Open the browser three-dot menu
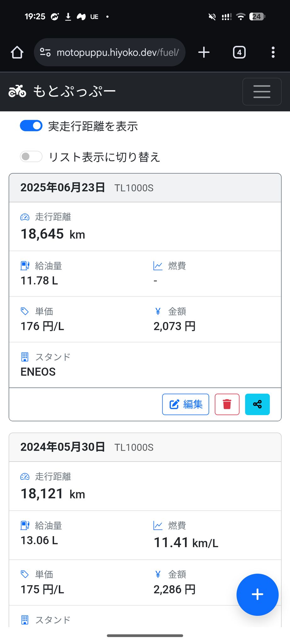The width and height of the screenshot is (290, 644). (x=273, y=52)
